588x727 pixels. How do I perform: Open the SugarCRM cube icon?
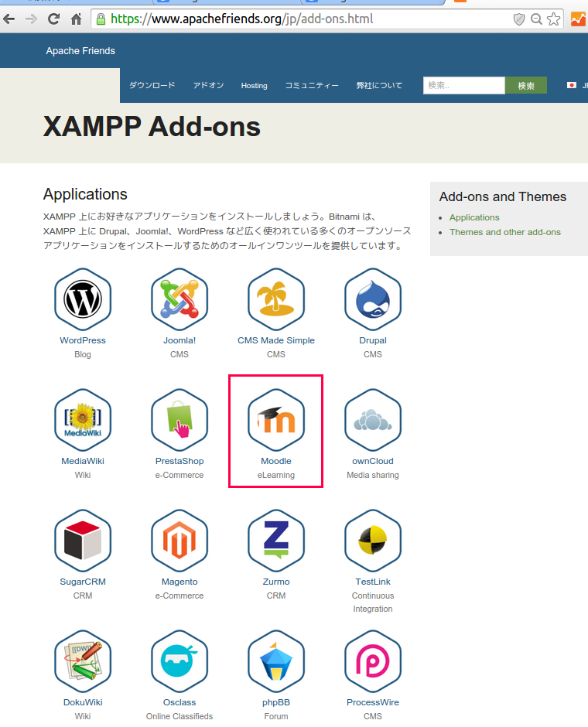pos(83,541)
